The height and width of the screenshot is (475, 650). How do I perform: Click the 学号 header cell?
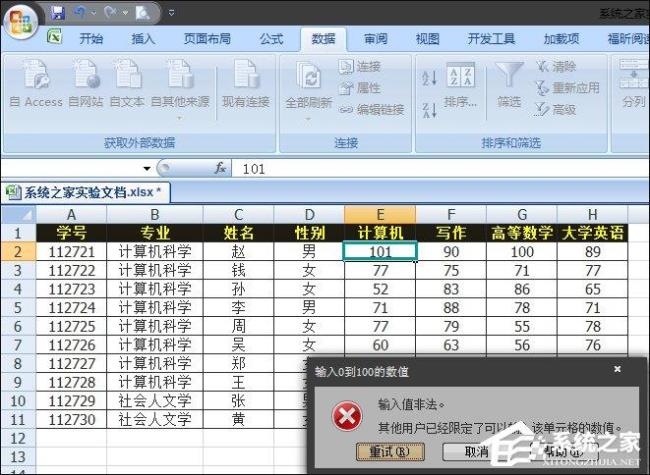click(x=71, y=233)
